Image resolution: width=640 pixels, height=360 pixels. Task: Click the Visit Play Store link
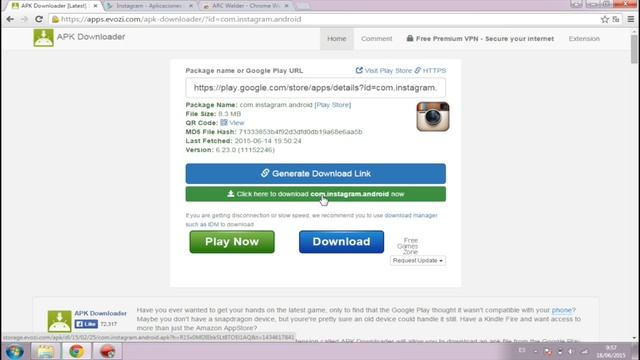384,71
